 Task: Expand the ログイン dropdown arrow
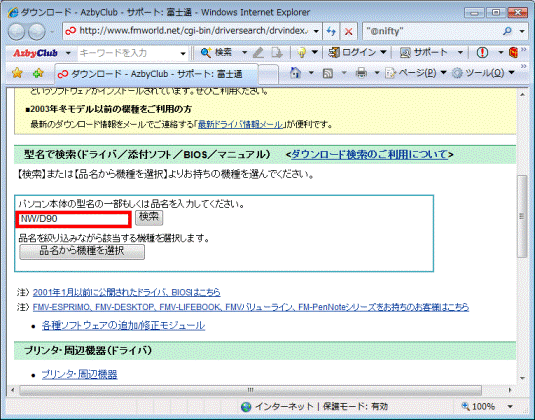click(x=384, y=53)
